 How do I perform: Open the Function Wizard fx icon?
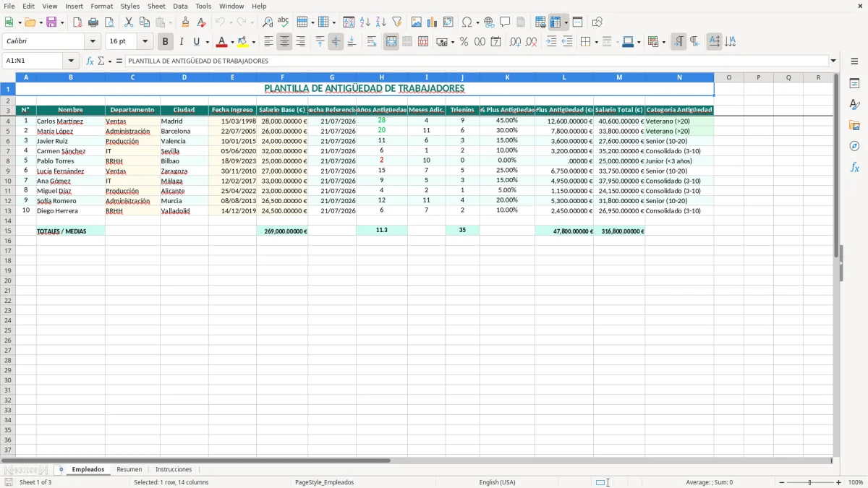(90, 61)
